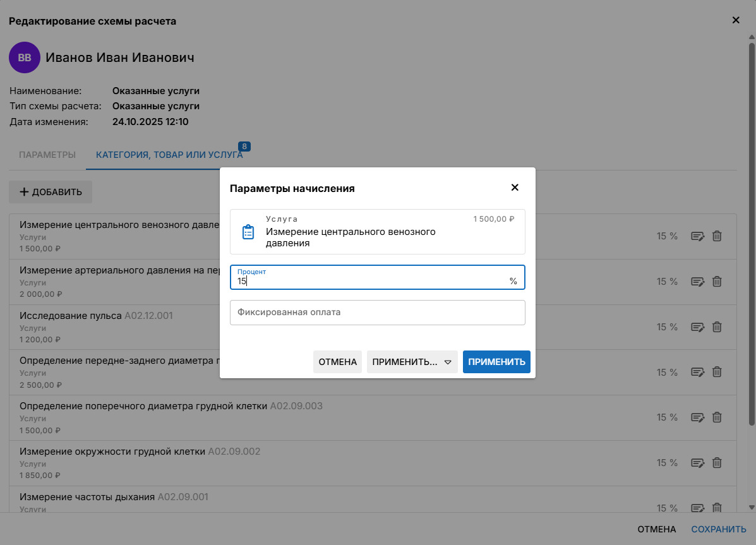
Task: Expand the ПРИМЕНИТЬ... dropdown arrow
Action: 448,362
